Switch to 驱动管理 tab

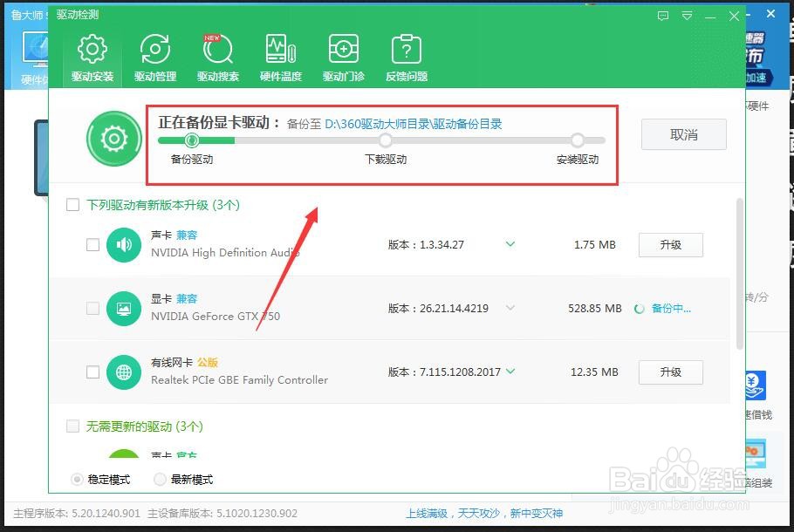155,58
